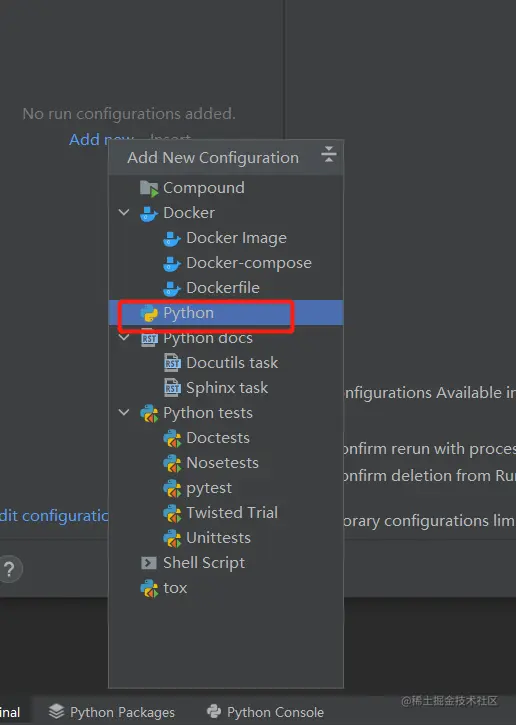This screenshot has width=516, height=725.
Task: Click the Twisted Trial icon
Action: [172, 513]
